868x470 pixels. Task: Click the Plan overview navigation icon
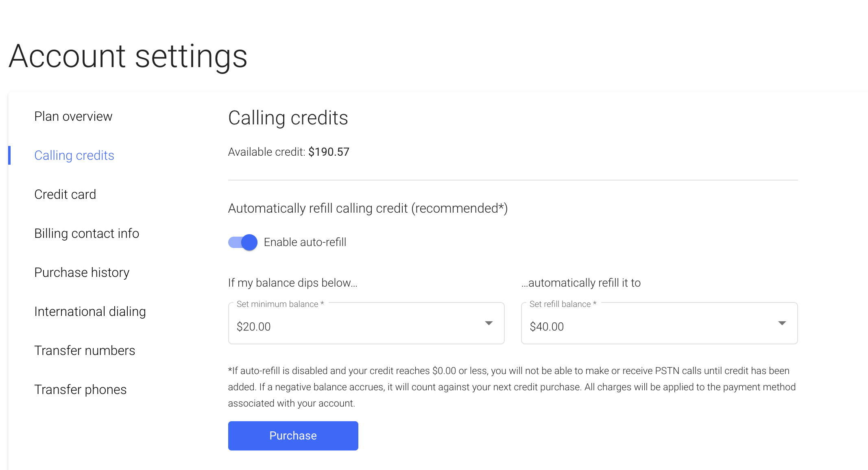click(x=73, y=116)
